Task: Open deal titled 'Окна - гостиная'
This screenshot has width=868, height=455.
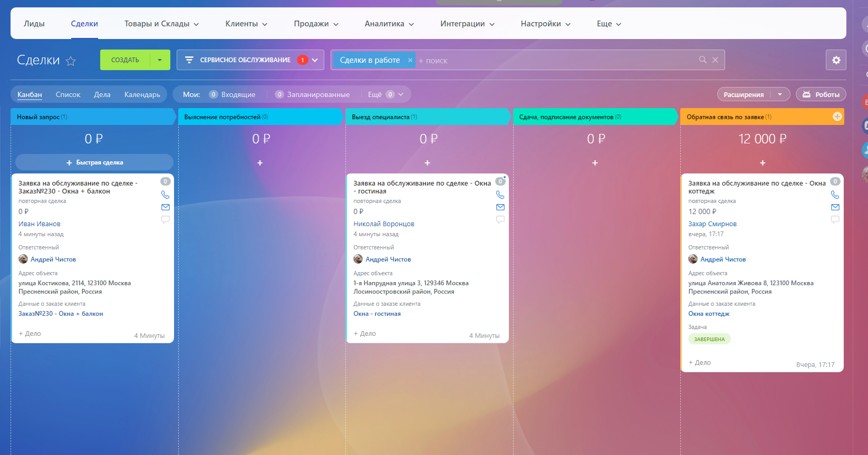Action: pos(422,187)
